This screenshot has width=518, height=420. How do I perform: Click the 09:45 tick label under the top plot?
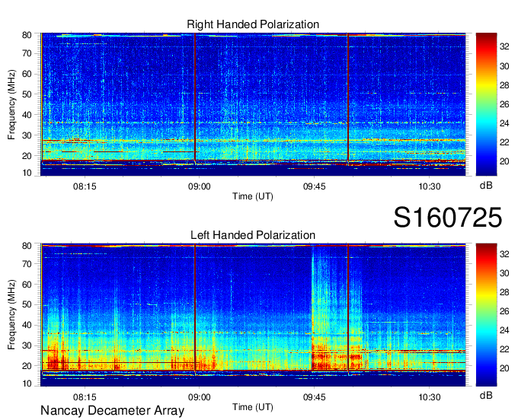(314, 186)
